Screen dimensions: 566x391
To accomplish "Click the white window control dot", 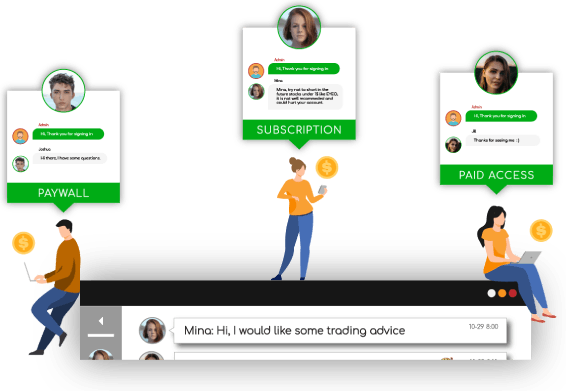I will (491, 293).
